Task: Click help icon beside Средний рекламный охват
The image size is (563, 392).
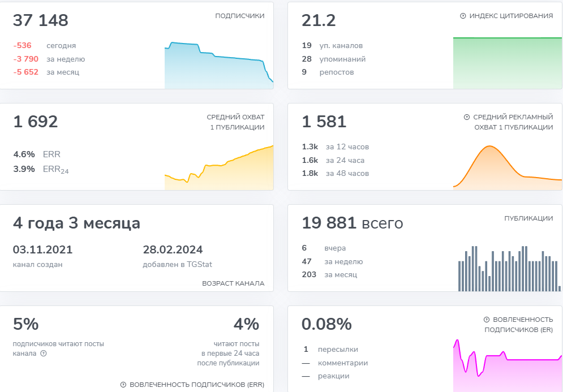Action: [x=467, y=117]
